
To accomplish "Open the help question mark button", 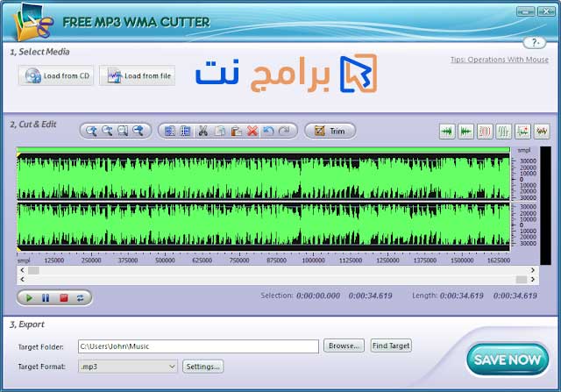I will [535, 43].
